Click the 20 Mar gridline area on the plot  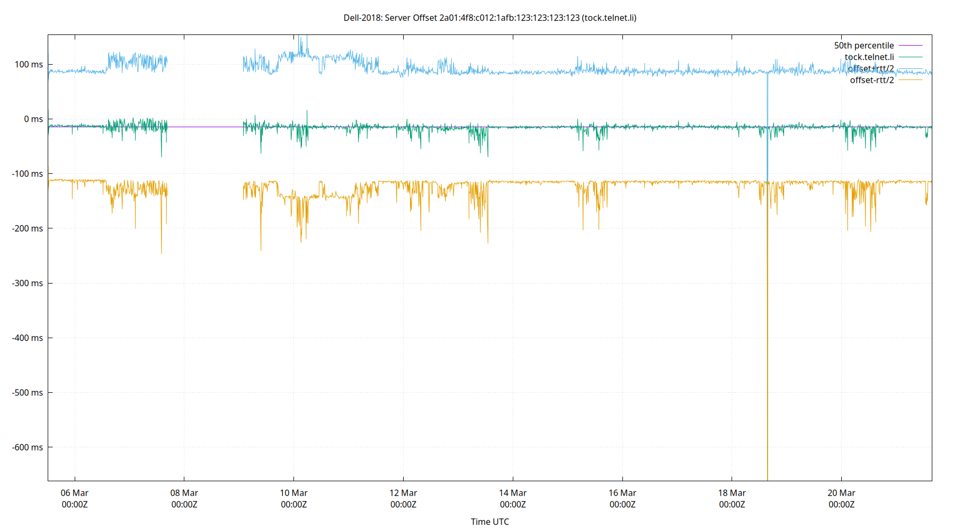click(x=841, y=265)
